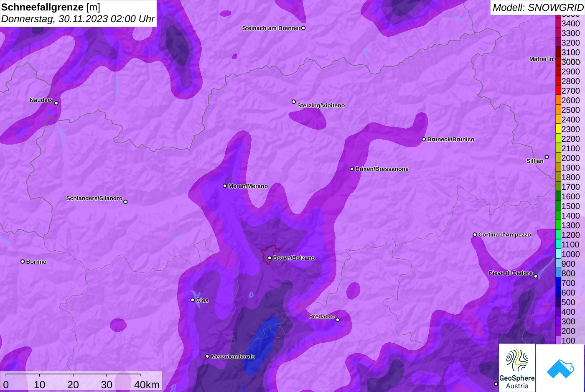This screenshot has height=392, width=585.
Task: Click the Meran/Merano city marker dot
Action: [x=225, y=186]
